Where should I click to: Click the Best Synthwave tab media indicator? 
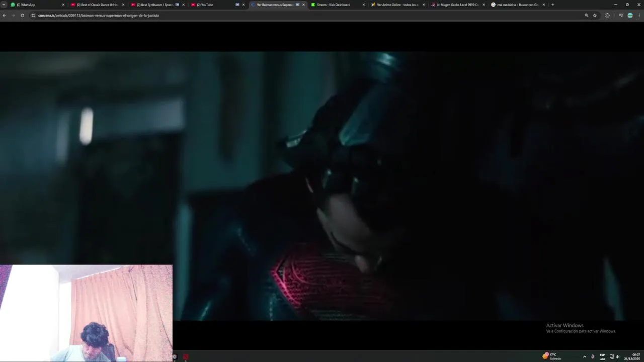177,5
